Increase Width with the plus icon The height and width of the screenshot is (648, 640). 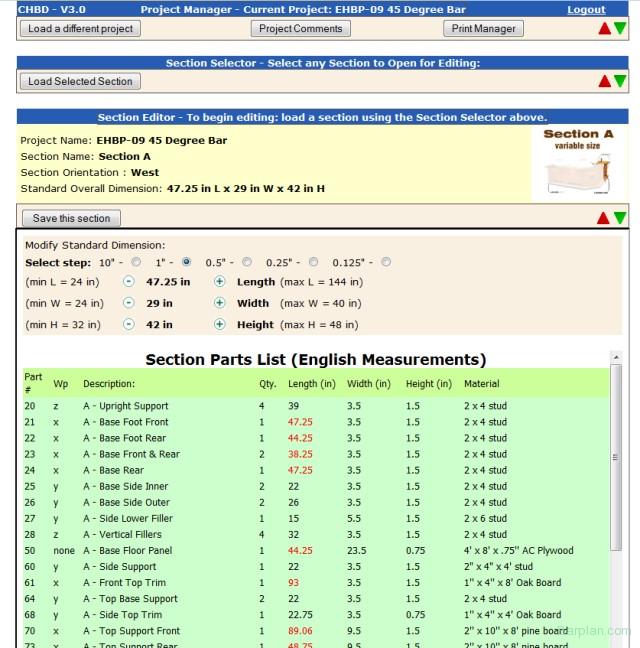point(219,303)
